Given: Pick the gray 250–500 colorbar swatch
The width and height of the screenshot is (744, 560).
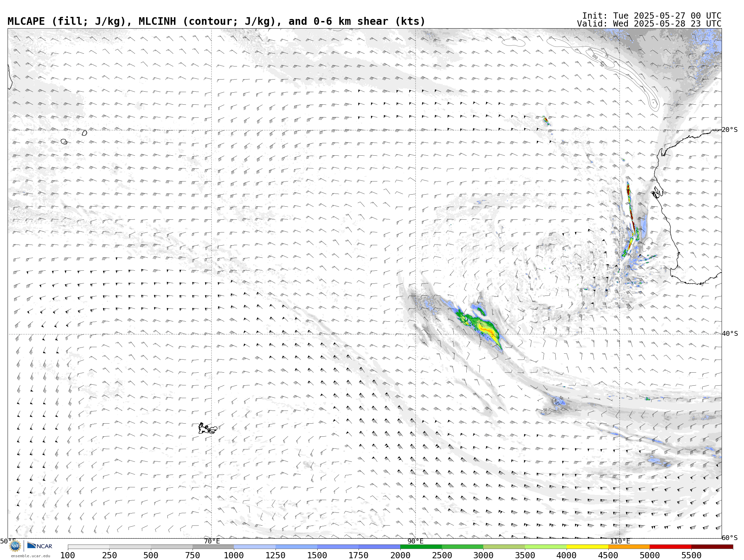Looking at the screenshot, I should (x=130, y=547).
